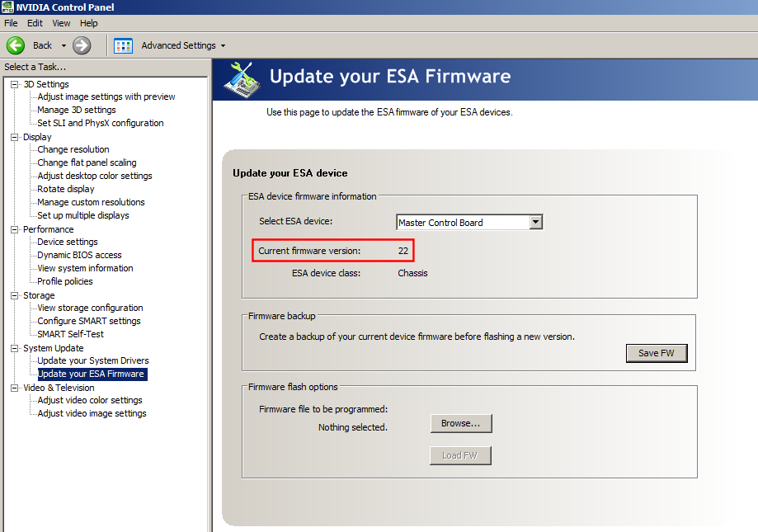Screen dimensions: 758x532
Task: Click the green Back arrow icon
Action: tap(15, 45)
